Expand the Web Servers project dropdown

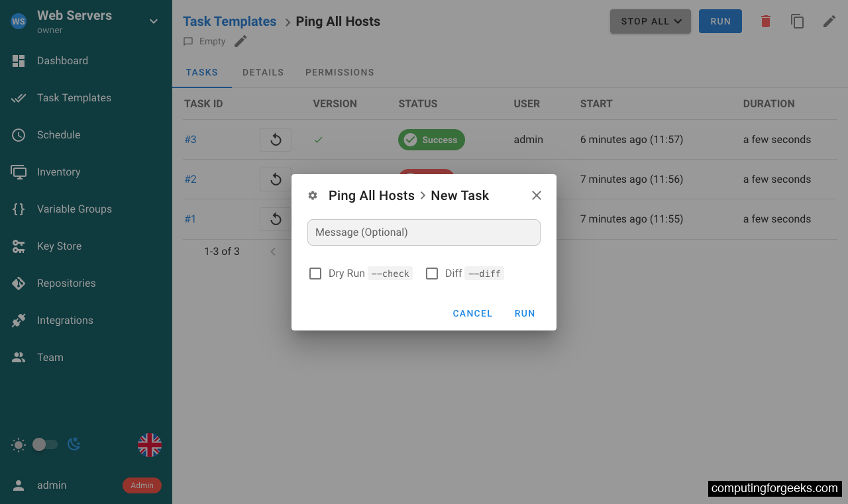click(x=153, y=21)
